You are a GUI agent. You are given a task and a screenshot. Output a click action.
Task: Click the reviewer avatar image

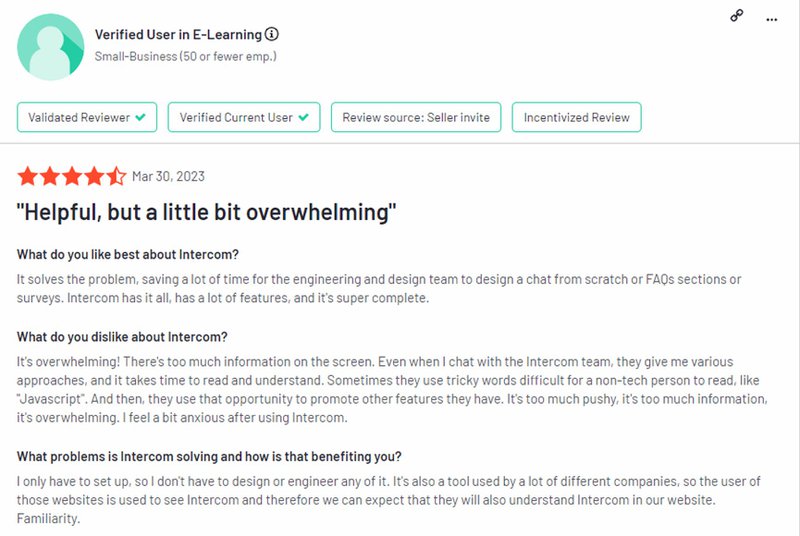pyautogui.click(x=50, y=47)
